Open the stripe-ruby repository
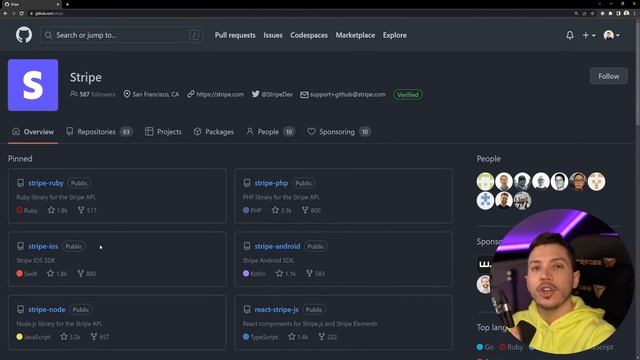The height and width of the screenshot is (360, 640). pyautogui.click(x=46, y=183)
